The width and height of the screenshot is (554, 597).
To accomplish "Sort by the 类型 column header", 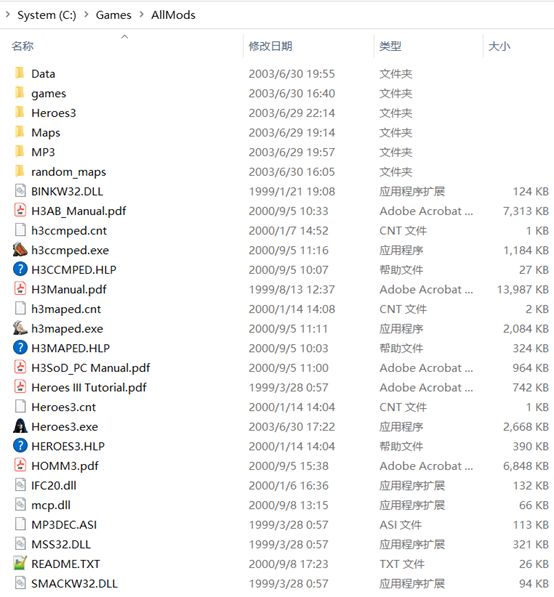I will [x=390, y=46].
